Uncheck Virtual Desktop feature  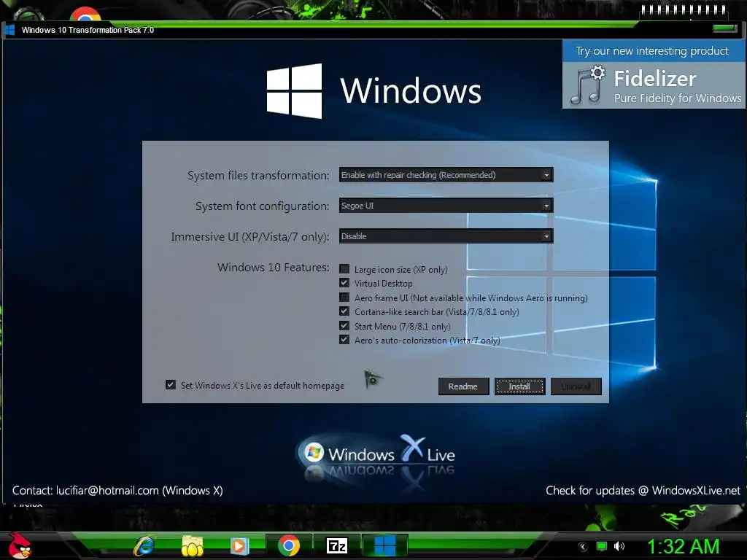pos(344,283)
